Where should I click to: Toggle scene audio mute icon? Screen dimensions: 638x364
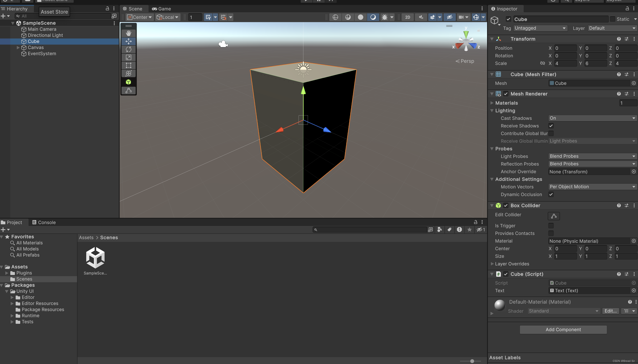[x=421, y=17]
